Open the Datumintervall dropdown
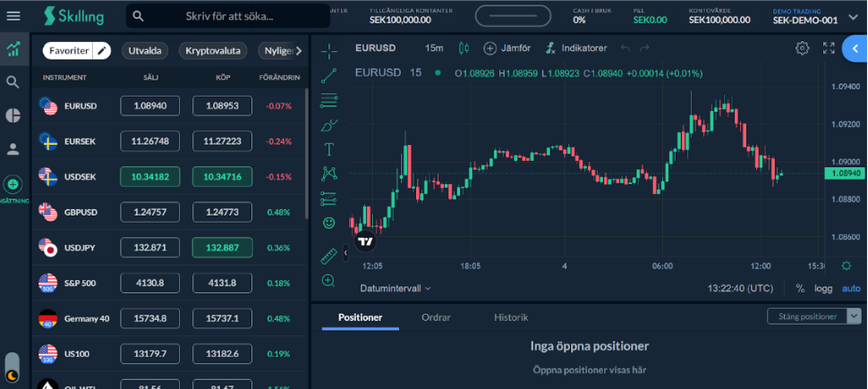This screenshot has height=389, width=868. 396,288
